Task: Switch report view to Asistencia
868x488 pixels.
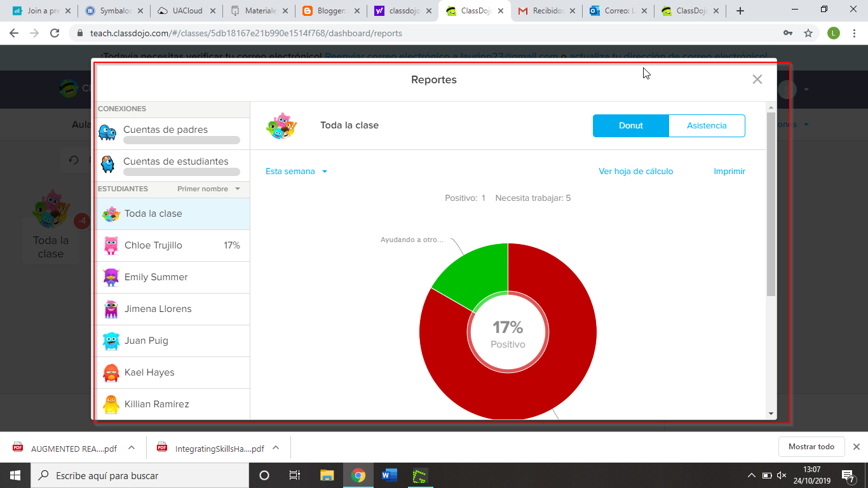Action: [707, 125]
